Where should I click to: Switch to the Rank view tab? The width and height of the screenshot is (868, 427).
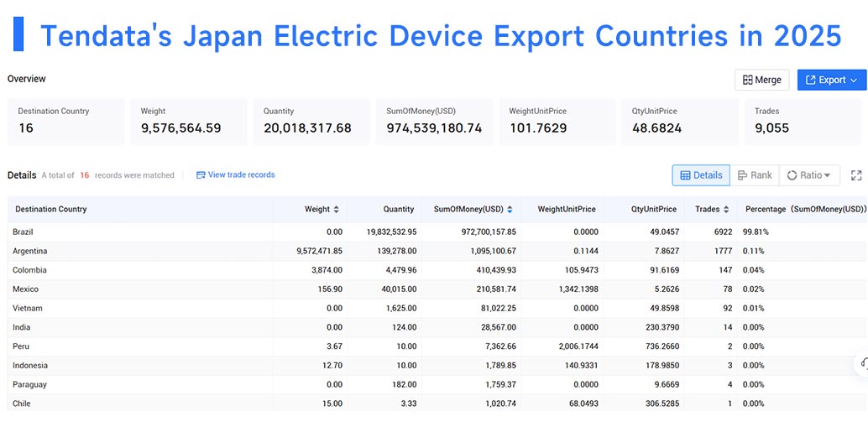755,174
